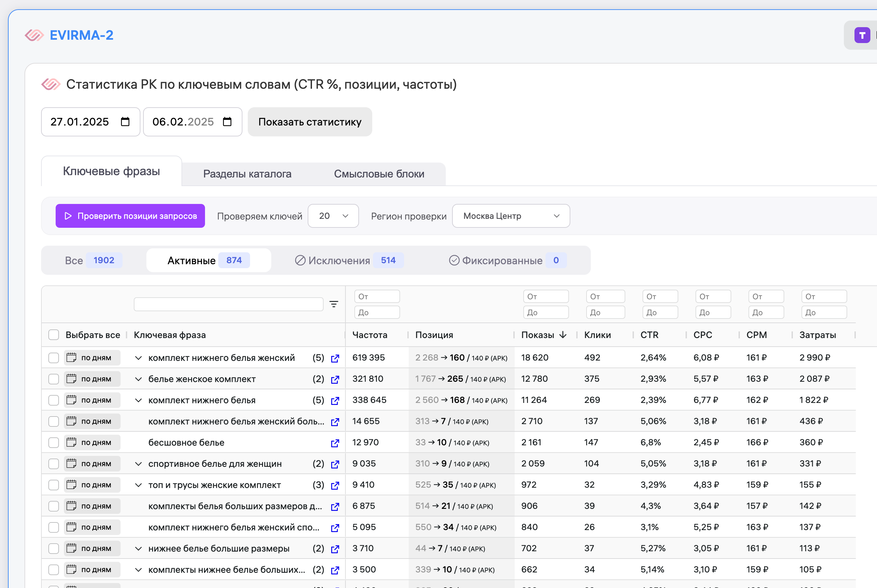877x588 pixels.
Task: Open the 'Проверяем ключей' 20 dropdown
Action: pos(333,216)
